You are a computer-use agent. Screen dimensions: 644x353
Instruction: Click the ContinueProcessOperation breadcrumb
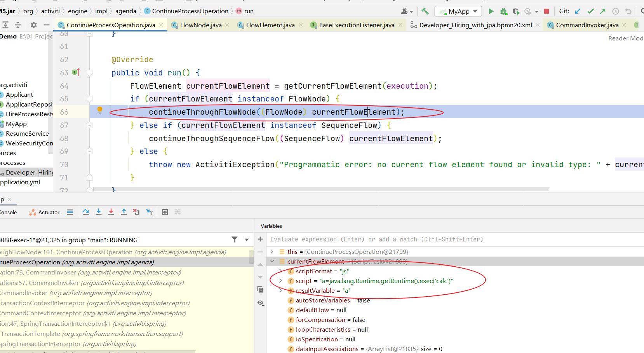(x=186, y=11)
